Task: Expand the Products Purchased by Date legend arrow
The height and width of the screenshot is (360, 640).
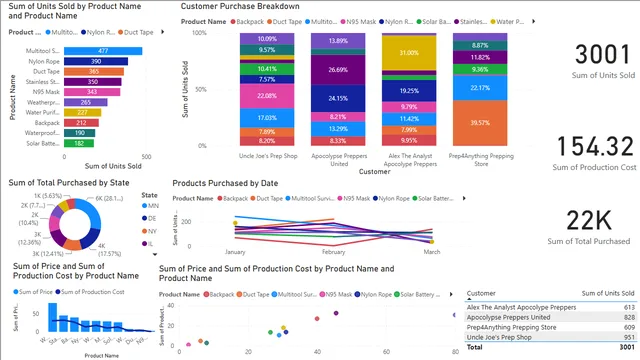Action: pyautogui.click(x=464, y=198)
